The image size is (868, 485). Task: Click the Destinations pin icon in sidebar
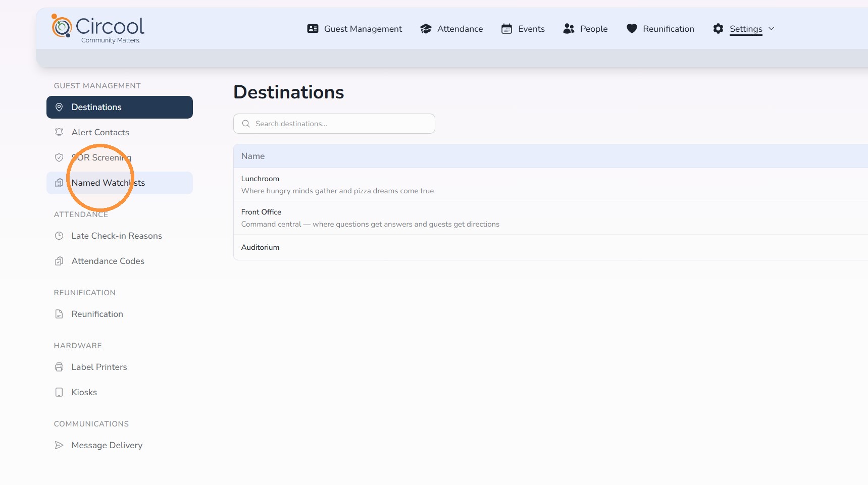[59, 107]
